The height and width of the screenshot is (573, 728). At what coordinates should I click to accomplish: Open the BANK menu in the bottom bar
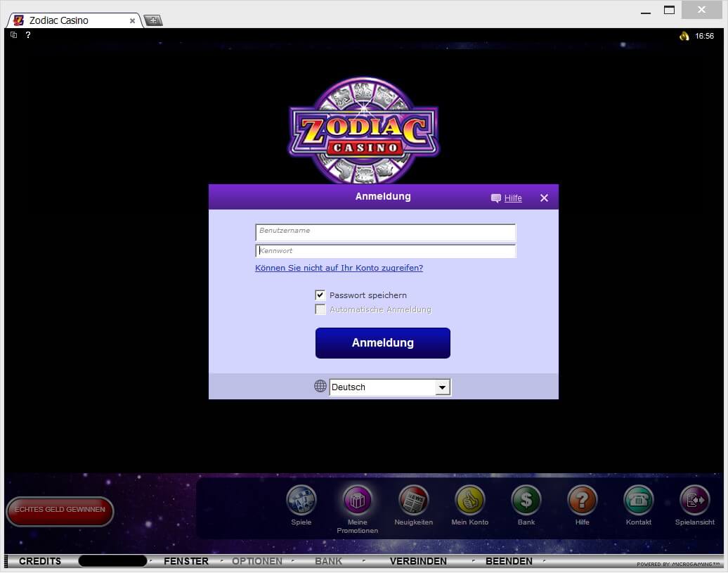[328, 561]
